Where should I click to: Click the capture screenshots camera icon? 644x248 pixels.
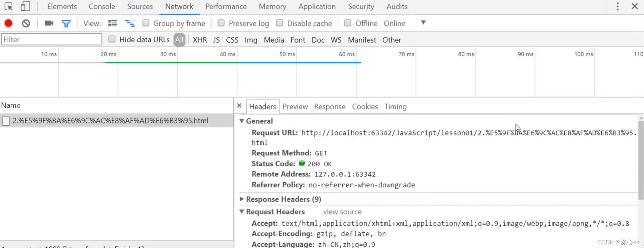49,23
